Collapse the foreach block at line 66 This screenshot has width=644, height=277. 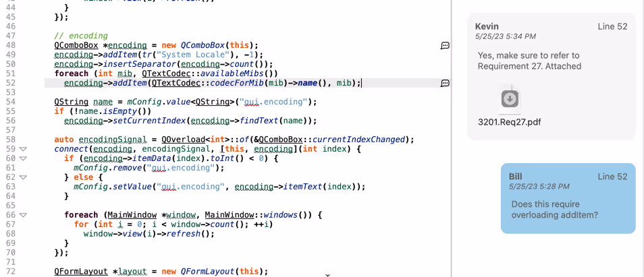click(x=22, y=215)
